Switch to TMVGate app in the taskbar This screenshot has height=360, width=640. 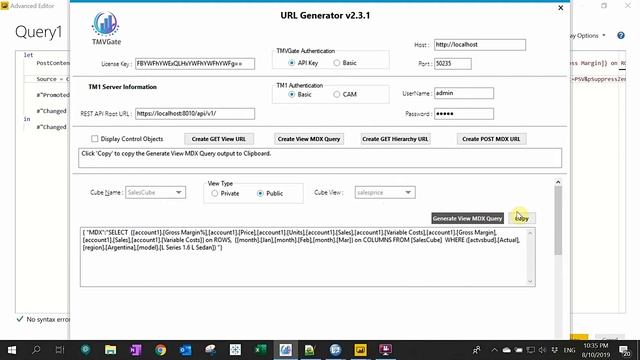click(x=285, y=350)
